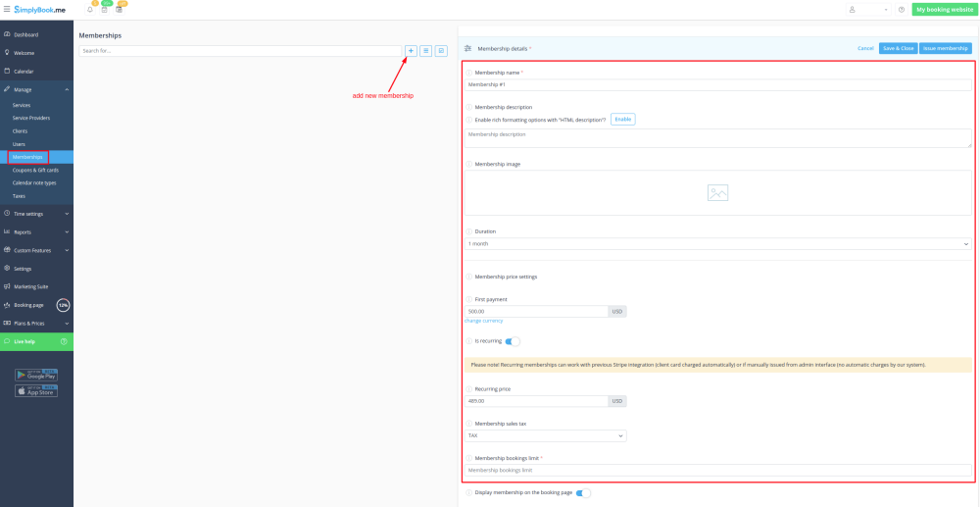This screenshot has height=507, width=980.
Task: Click the list view icon beside search
Action: [x=426, y=50]
